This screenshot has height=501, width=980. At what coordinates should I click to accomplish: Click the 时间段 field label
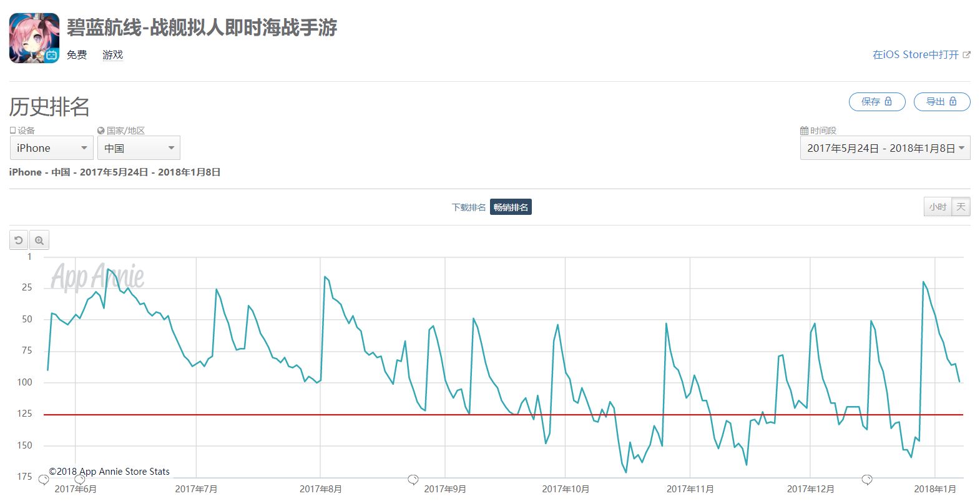(823, 131)
